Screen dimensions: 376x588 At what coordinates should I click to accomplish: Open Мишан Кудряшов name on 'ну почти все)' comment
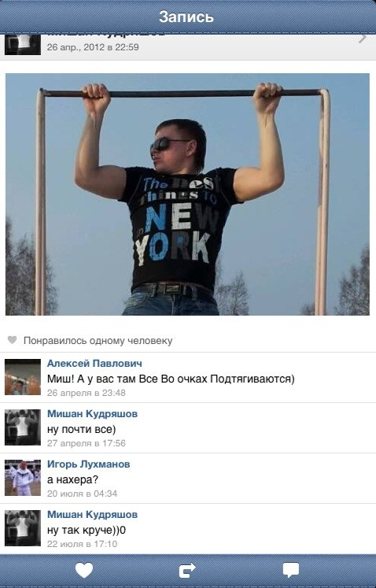coord(92,413)
